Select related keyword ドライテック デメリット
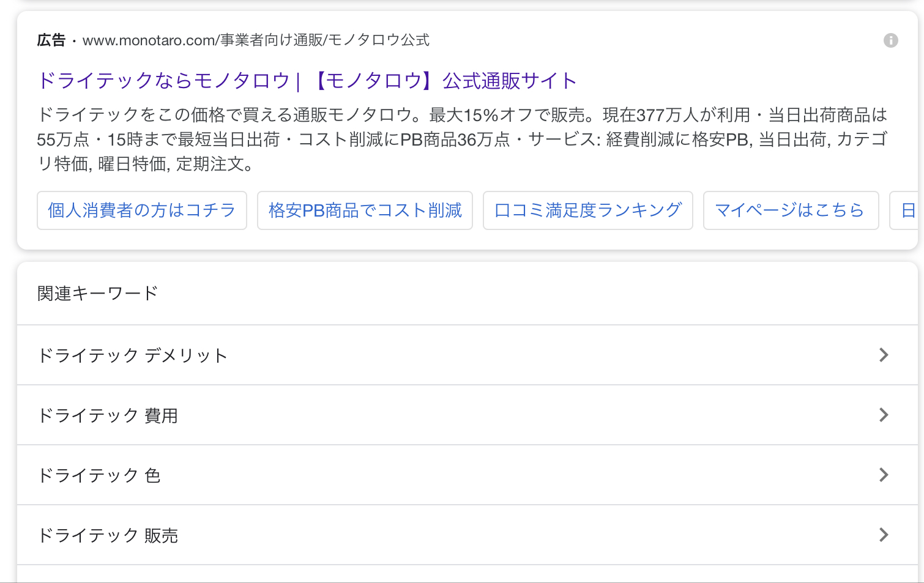The width and height of the screenshot is (924, 583). pyautogui.click(x=468, y=355)
